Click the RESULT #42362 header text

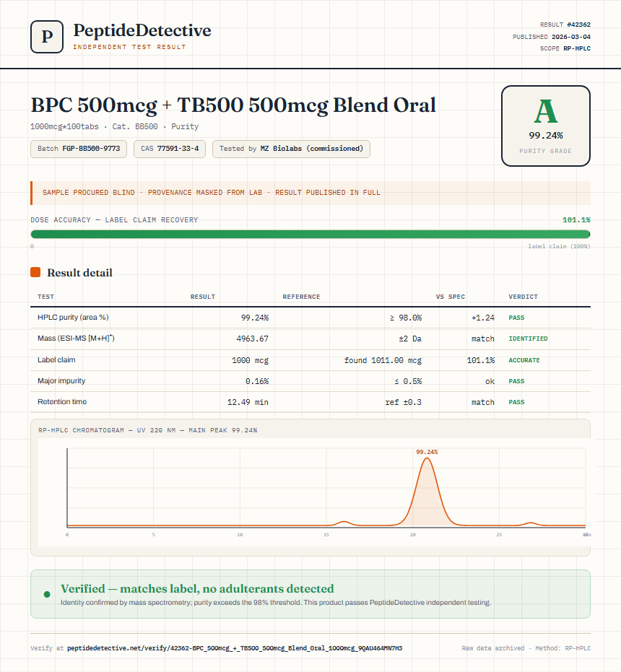point(565,25)
